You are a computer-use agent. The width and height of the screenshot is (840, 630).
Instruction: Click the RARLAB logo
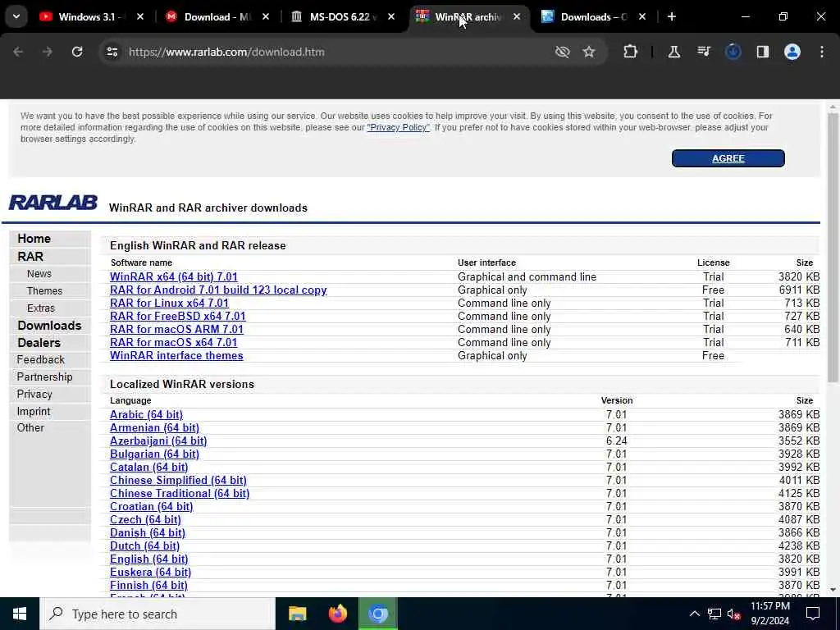(x=53, y=203)
